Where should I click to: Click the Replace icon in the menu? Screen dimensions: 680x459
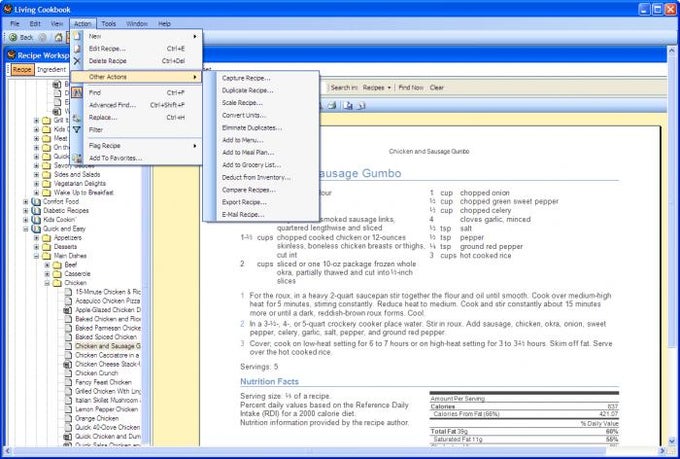[x=77, y=118]
